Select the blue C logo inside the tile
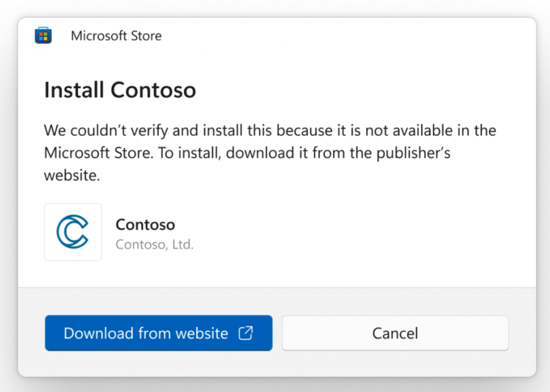The height and width of the screenshot is (392, 550). tap(73, 232)
